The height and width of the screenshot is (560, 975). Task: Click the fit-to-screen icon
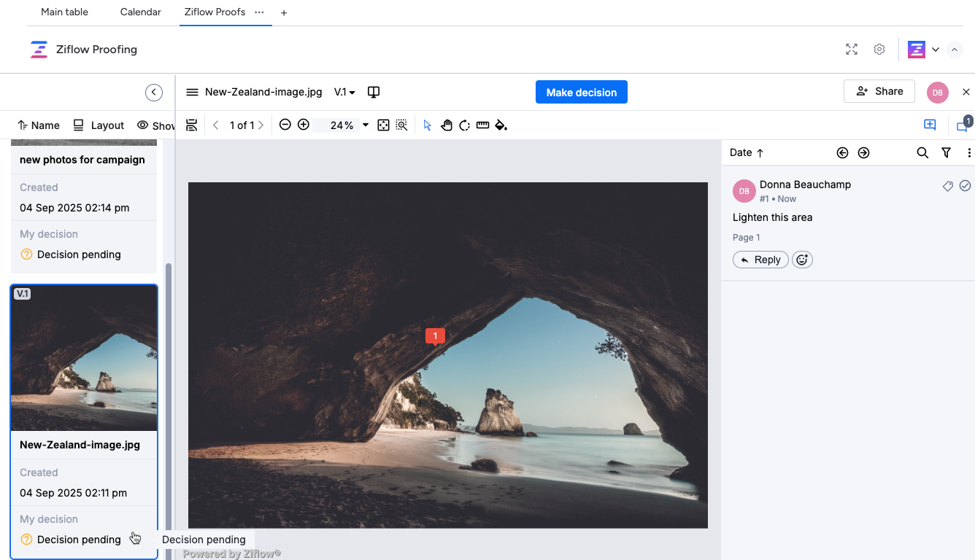point(384,125)
